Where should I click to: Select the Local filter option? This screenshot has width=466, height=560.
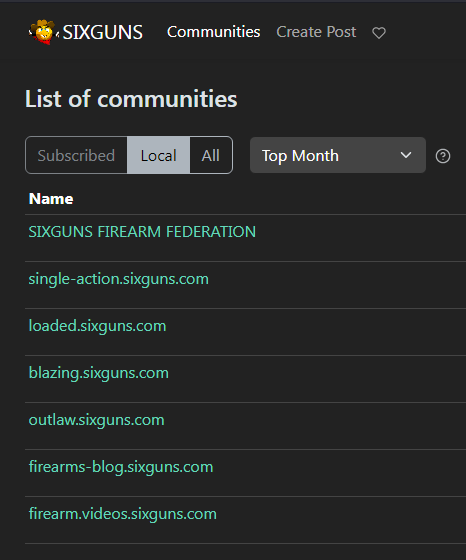pos(159,155)
